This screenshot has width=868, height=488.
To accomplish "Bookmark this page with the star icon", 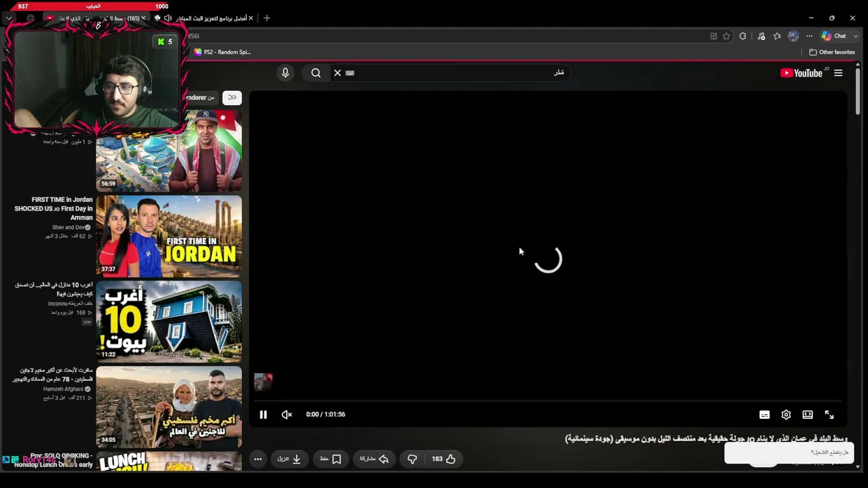I will click(x=726, y=36).
